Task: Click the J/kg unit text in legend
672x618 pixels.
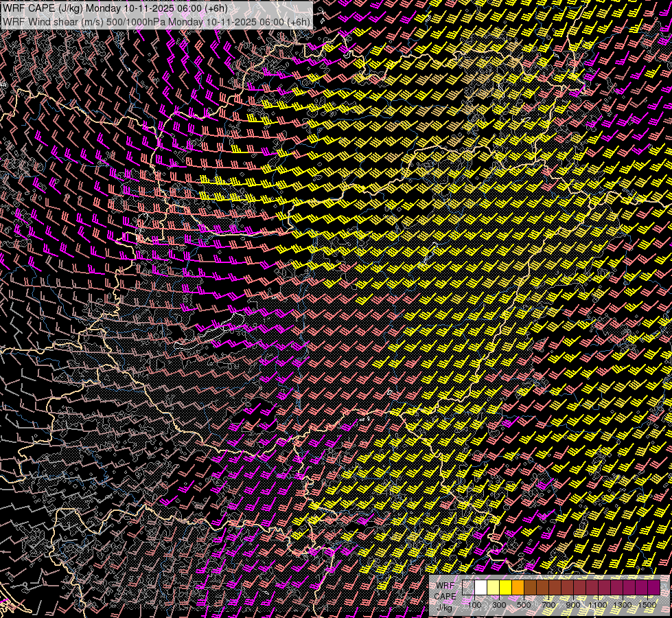Action: 445,607
